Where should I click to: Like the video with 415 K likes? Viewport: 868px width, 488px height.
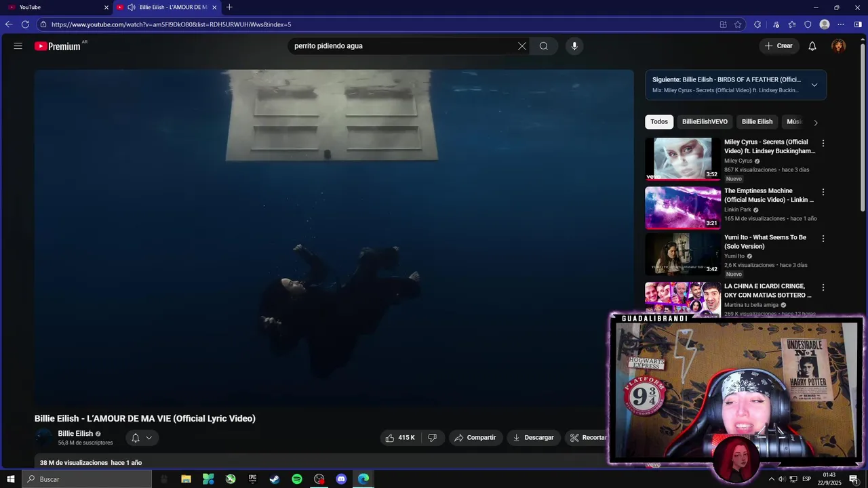pyautogui.click(x=400, y=438)
